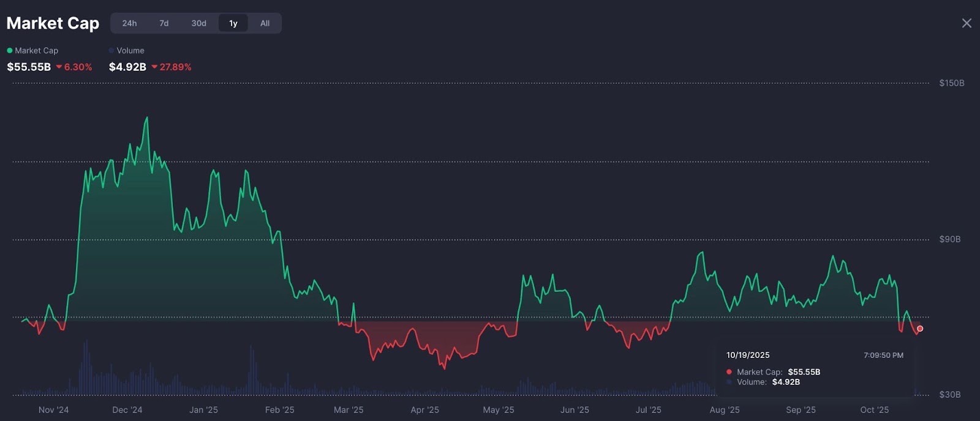Click the Apr '25 x-axis label
Viewport: 980px width, 421px height.
[424, 410]
